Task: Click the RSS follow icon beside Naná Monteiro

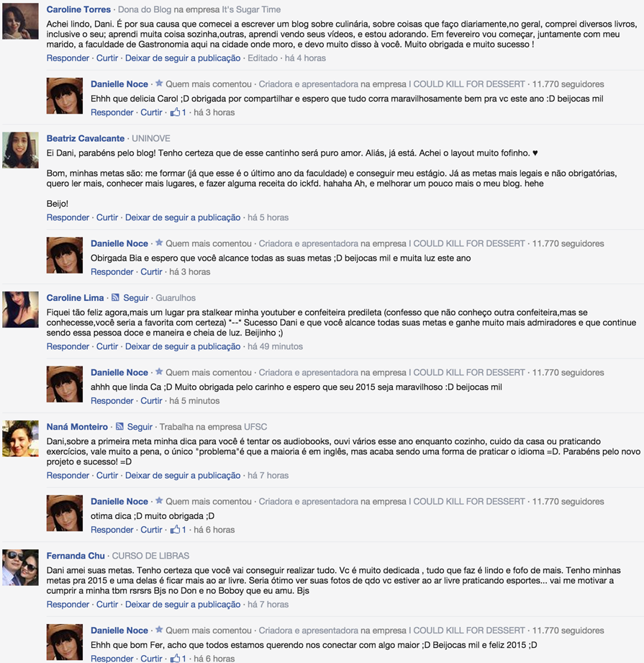Action: point(119,427)
